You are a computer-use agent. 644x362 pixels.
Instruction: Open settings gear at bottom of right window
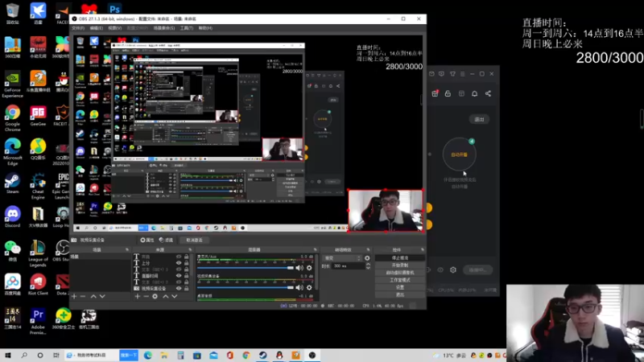[453, 269]
